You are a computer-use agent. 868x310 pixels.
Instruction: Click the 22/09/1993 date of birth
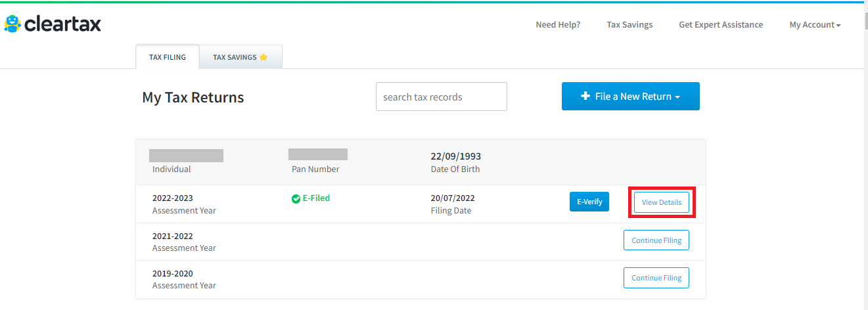pyautogui.click(x=456, y=156)
